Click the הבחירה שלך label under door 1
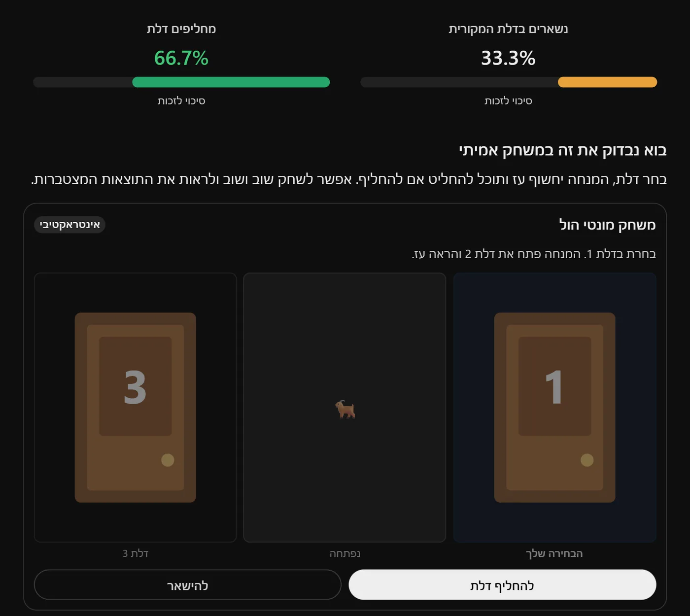Viewport: 690px width, 616px height. 554,553
